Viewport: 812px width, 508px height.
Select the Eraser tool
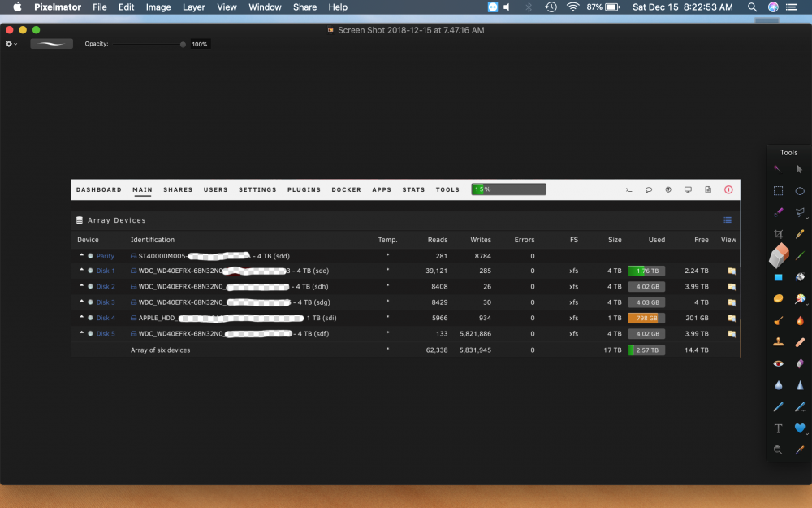coord(779,255)
